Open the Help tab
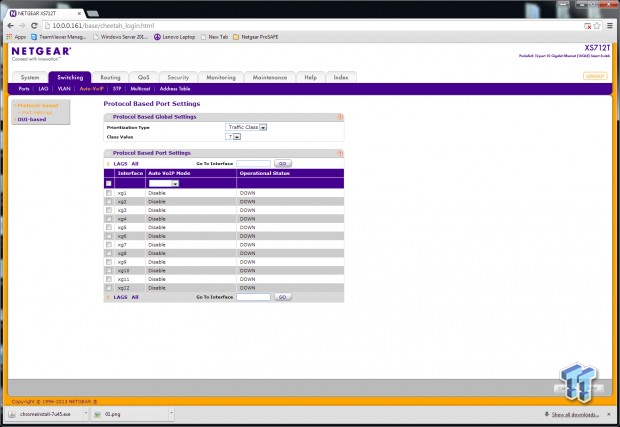 click(311, 77)
